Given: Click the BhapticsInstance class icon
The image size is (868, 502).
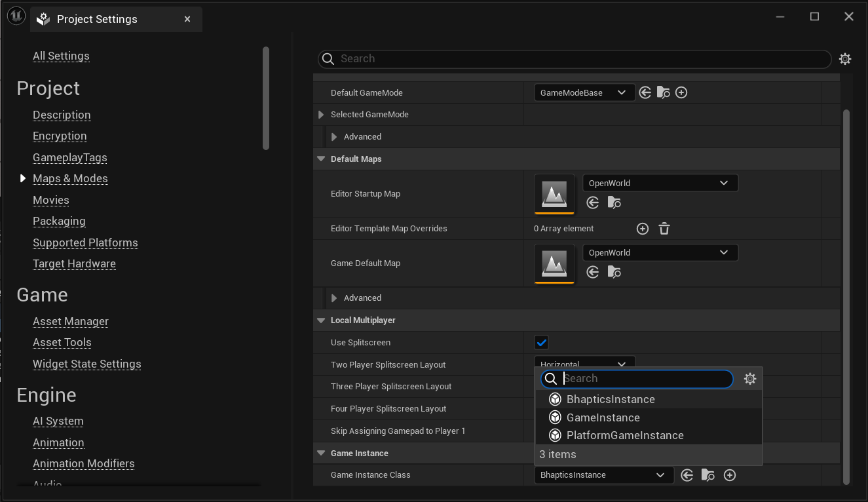Looking at the screenshot, I should 555,399.
